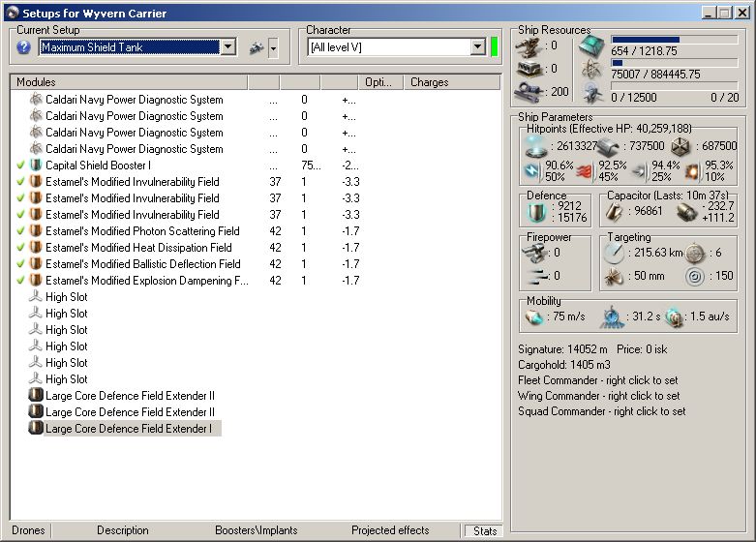
Task: Click the max velocity icon showing 75 m/s
Action: pyautogui.click(x=533, y=317)
